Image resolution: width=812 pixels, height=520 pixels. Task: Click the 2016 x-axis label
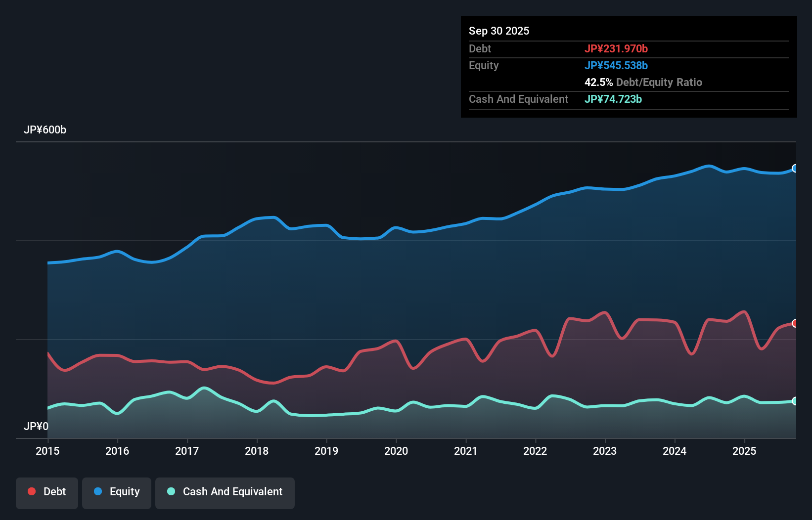(x=117, y=451)
